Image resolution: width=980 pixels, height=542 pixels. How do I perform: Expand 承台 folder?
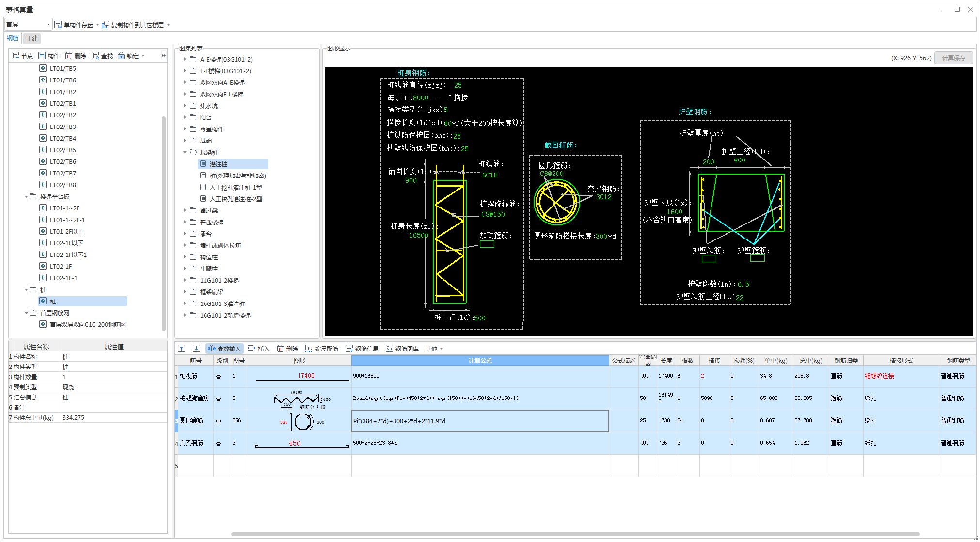(185, 234)
